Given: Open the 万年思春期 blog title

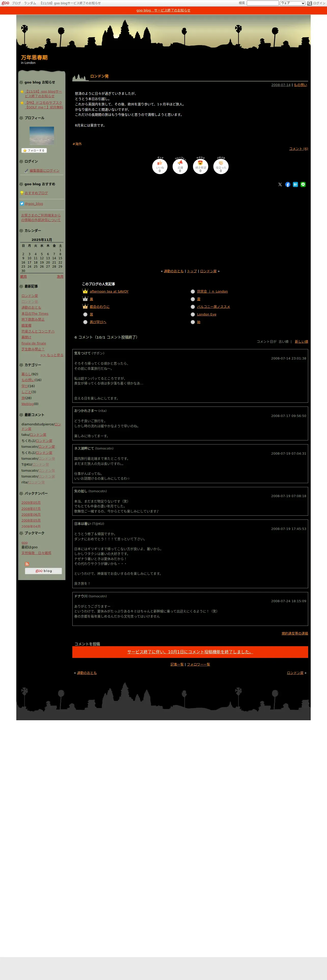Looking at the screenshot, I should (34, 57).
